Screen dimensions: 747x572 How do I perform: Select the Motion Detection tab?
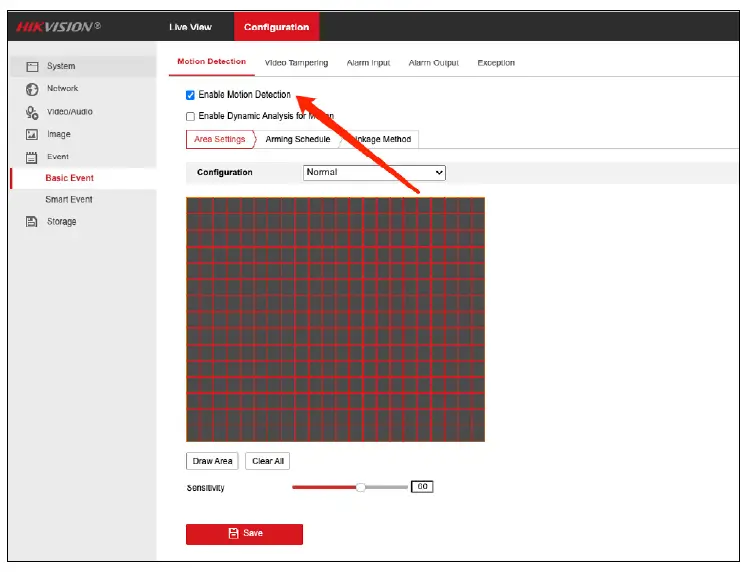(212, 61)
